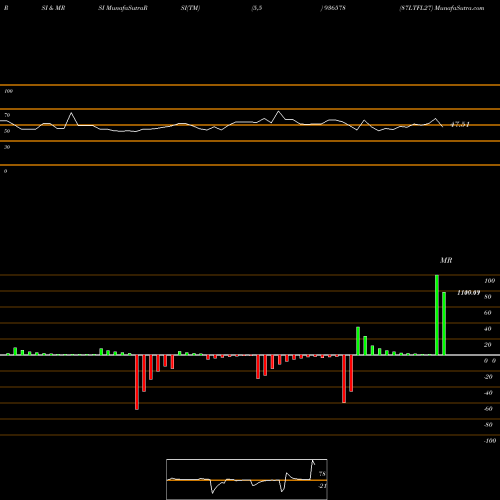
Task: Click the RSI 30 axis label
Action: click(7, 147)
